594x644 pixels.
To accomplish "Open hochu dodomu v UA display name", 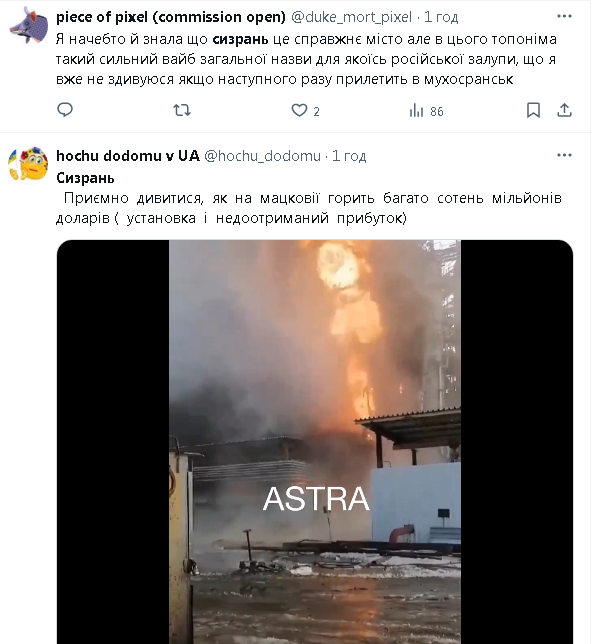I will 128,156.
